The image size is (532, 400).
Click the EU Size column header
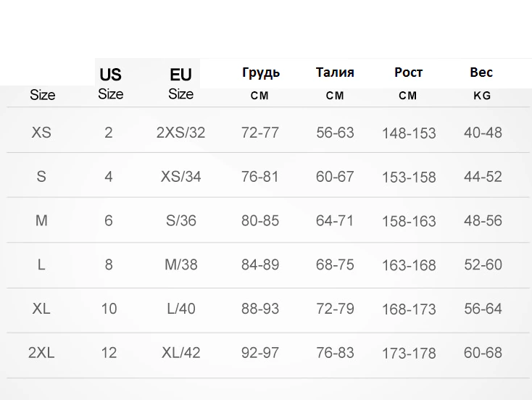pos(181,84)
